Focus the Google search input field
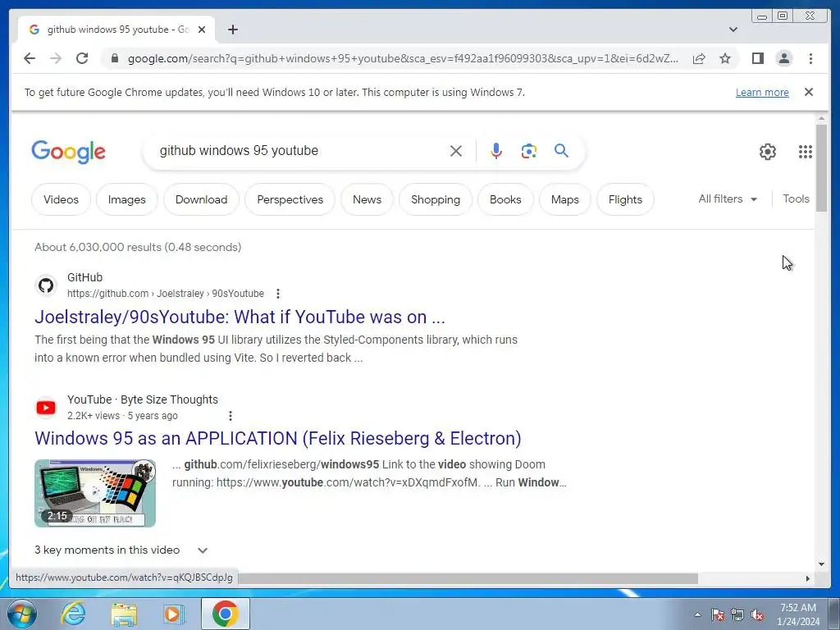Viewport: 840px width, 630px height. [x=300, y=151]
